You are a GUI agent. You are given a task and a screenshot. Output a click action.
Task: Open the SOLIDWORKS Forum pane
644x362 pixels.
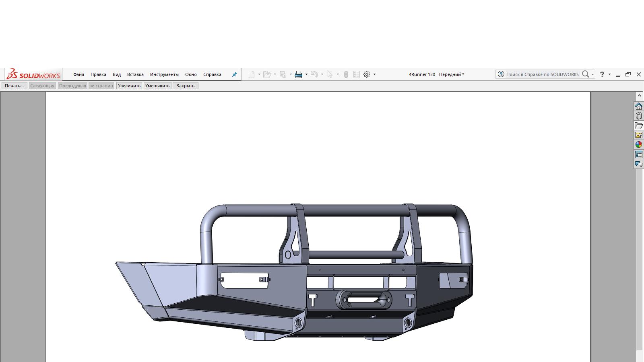click(638, 164)
